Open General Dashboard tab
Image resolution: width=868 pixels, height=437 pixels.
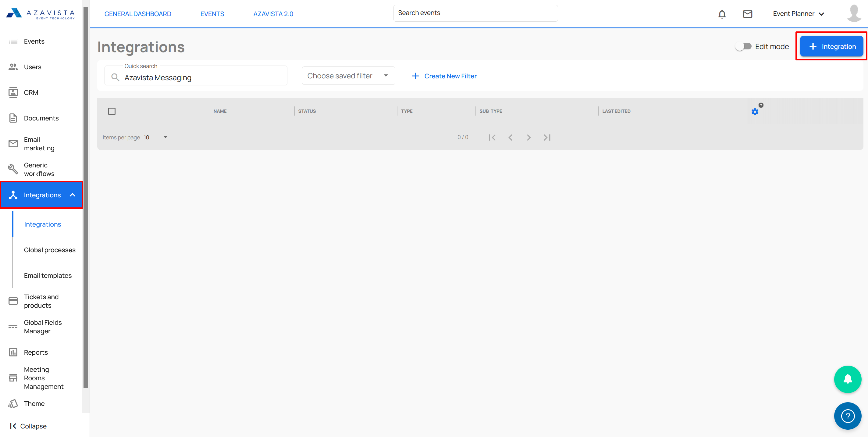click(138, 14)
